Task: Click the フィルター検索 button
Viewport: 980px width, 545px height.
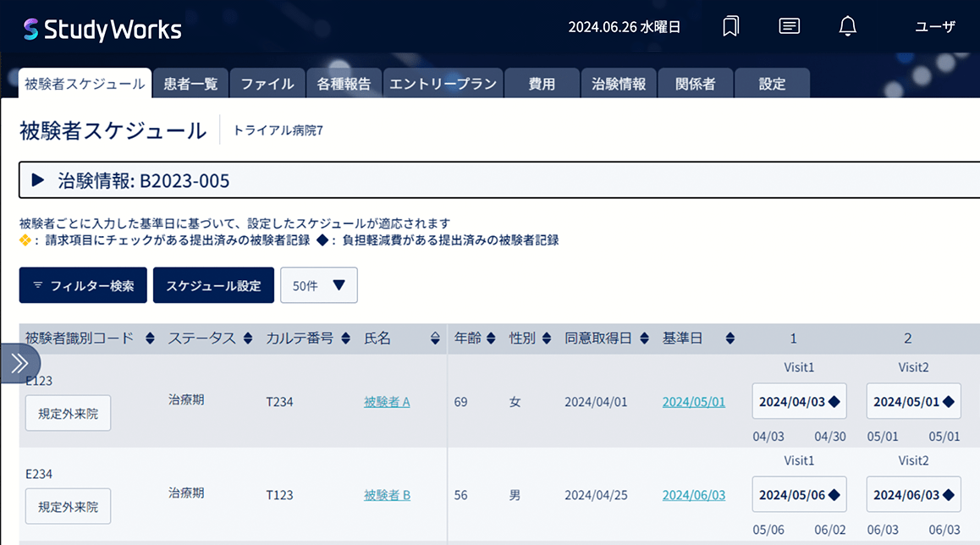Action: [x=83, y=286]
